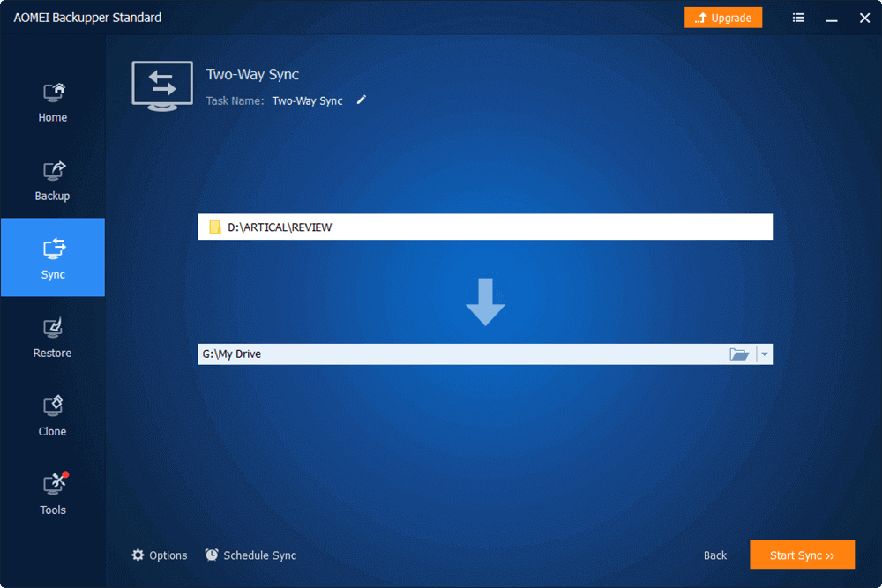Open sync Options

[159, 555]
